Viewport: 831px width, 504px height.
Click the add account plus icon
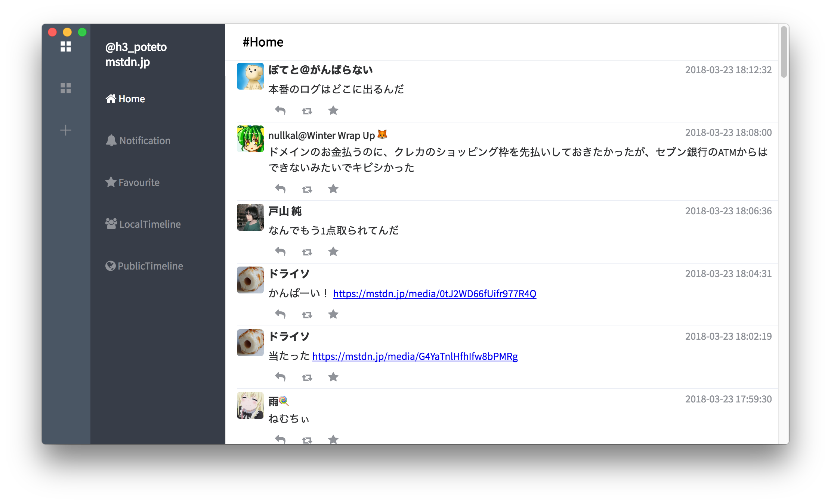(x=66, y=130)
